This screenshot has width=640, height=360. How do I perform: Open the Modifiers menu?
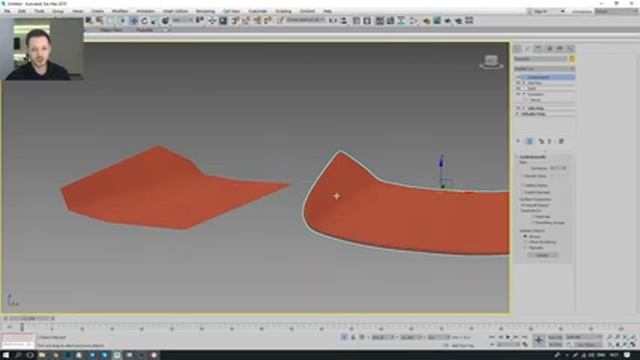(x=120, y=11)
